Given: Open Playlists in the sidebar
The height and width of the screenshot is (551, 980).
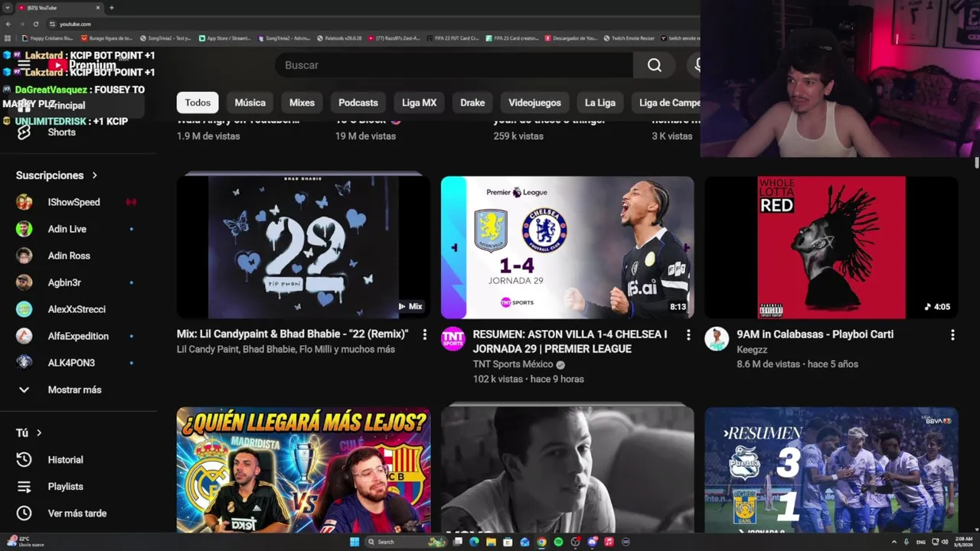Looking at the screenshot, I should tap(65, 487).
